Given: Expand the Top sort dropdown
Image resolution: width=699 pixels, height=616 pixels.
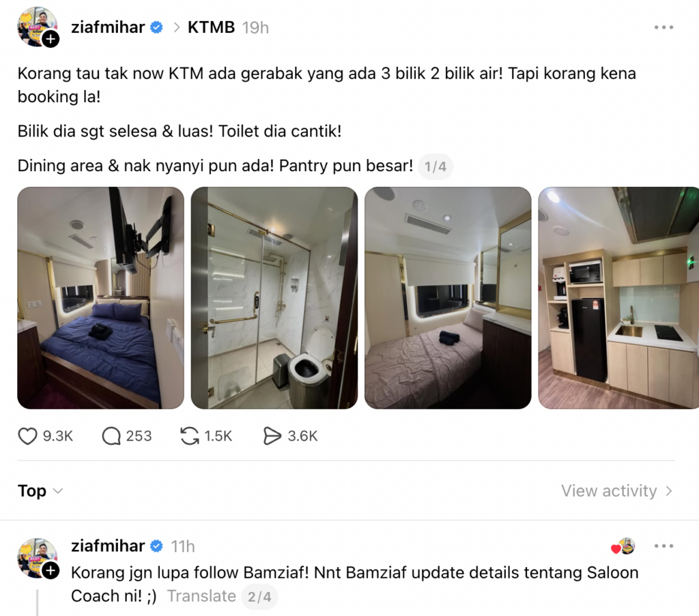Looking at the screenshot, I should tap(40, 491).
